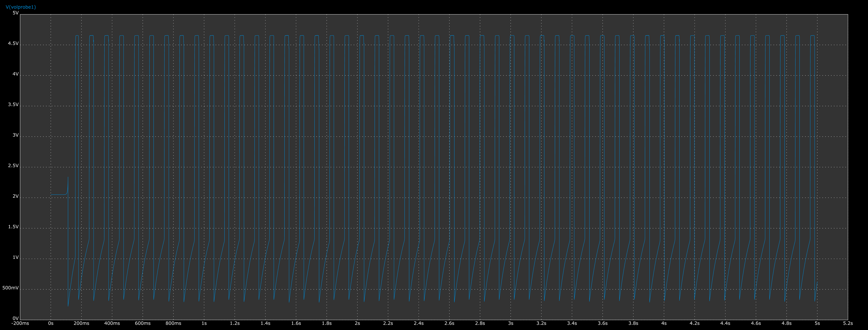The image size is (868, 330).
Task: Click the 3V vertical axis label
Action: click(15, 135)
